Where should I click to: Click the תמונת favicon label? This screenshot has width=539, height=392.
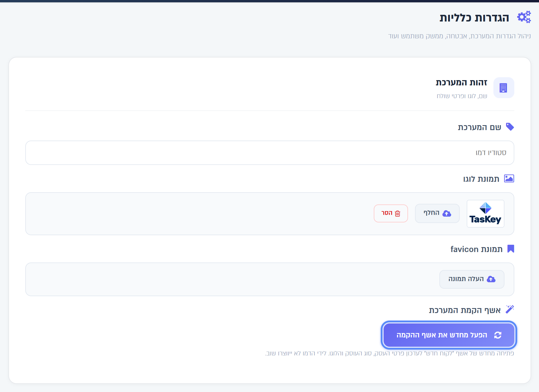pos(476,249)
